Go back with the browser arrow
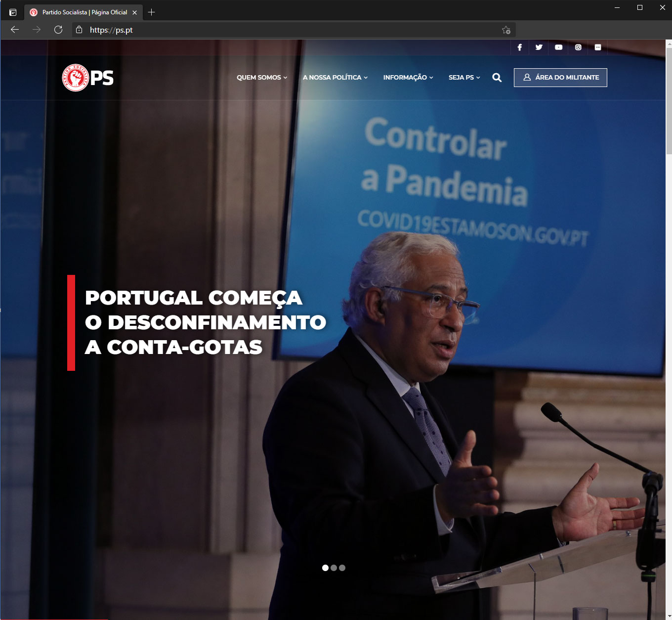 pyautogui.click(x=15, y=30)
